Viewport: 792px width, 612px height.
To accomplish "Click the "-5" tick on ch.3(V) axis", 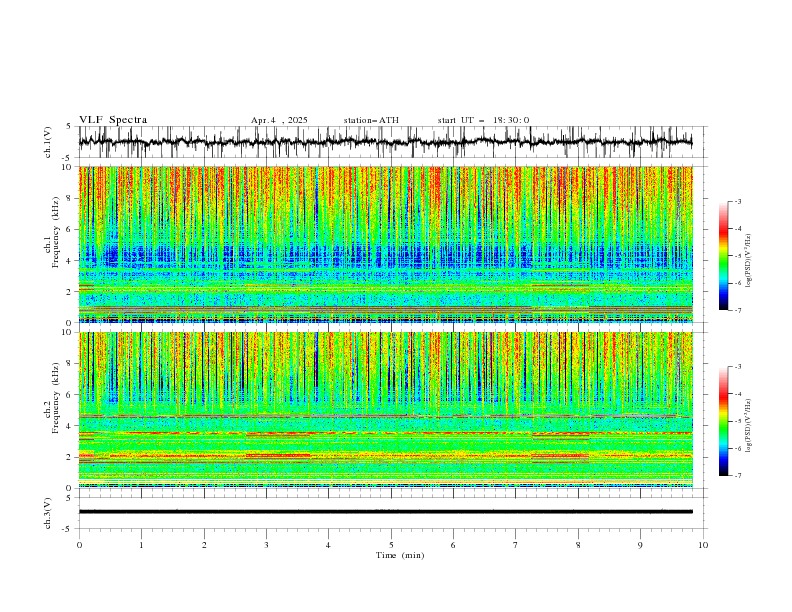I will [66, 529].
